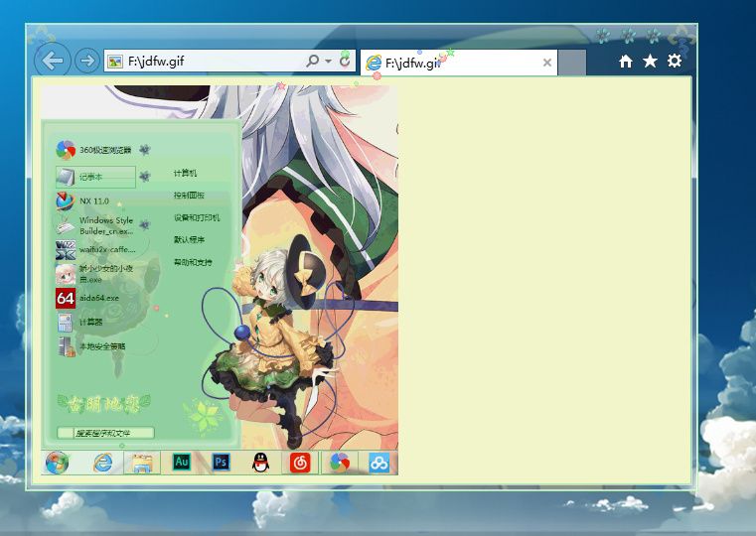The image size is (756, 536).
Task: Click the Photoshop Ps icon in image
Action: (221, 463)
